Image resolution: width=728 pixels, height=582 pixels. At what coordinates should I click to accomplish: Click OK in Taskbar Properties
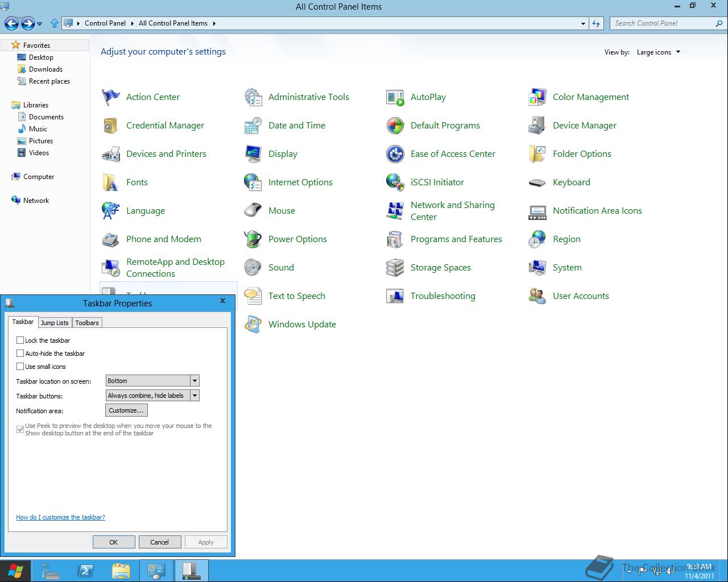tap(114, 542)
